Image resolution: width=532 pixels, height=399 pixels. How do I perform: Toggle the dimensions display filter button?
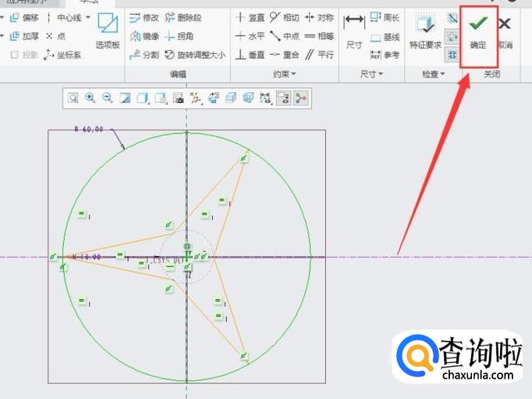pos(266,98)
